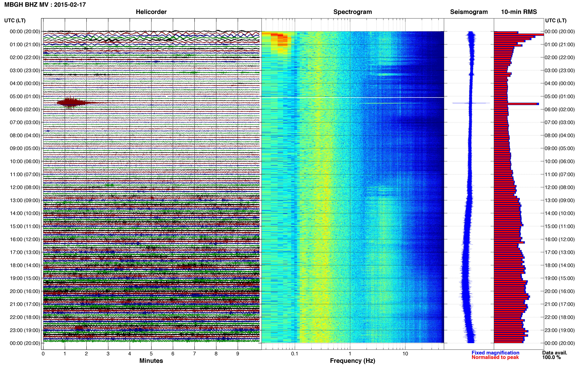Click left time label '01:00 (21:00)'
Screen dimensions: 588x368
point(25,45)
